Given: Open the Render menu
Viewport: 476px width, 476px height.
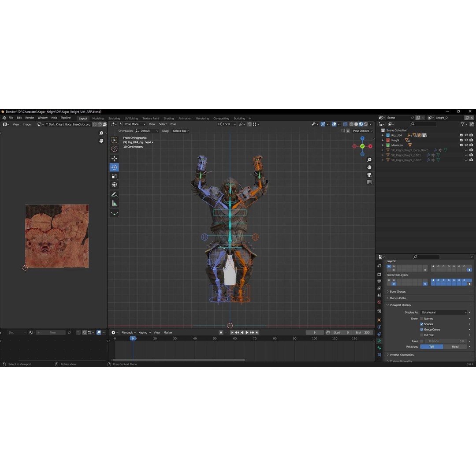Looking at the screenshot, I should 30,118.
